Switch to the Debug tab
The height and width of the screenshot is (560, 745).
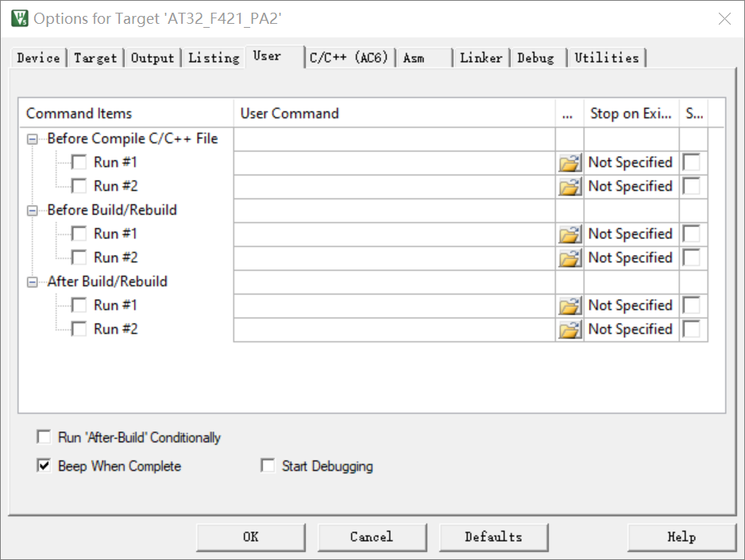click(538, 58)
